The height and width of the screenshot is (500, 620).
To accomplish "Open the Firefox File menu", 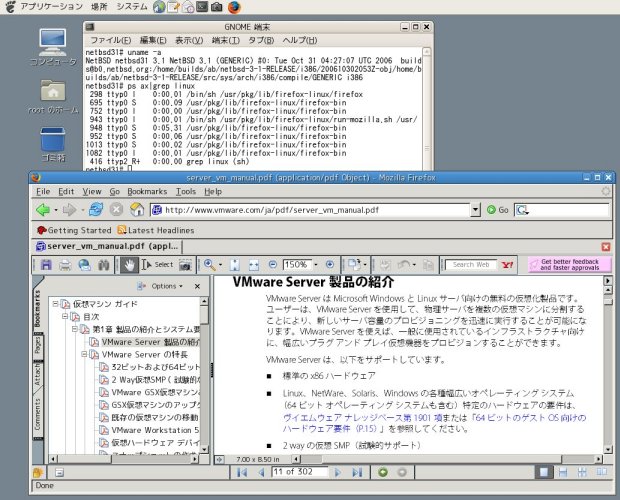I will point(43,192).
